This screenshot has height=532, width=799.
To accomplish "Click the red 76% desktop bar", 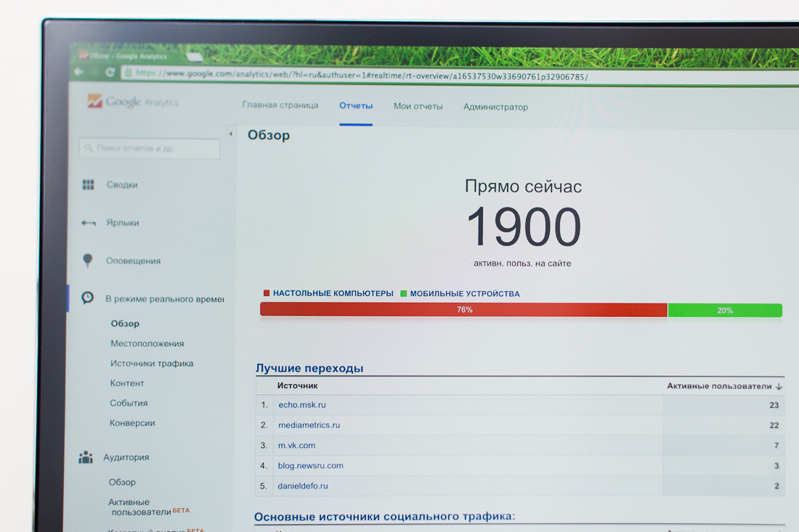I will click(463, 309).
